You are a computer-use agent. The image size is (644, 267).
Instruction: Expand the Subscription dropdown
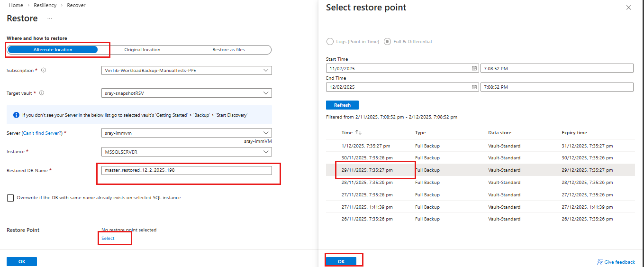click(x=187, y=71)
